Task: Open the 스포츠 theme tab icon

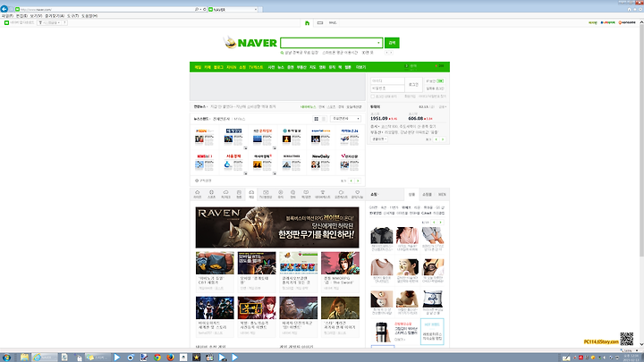Action: [211, 194]
